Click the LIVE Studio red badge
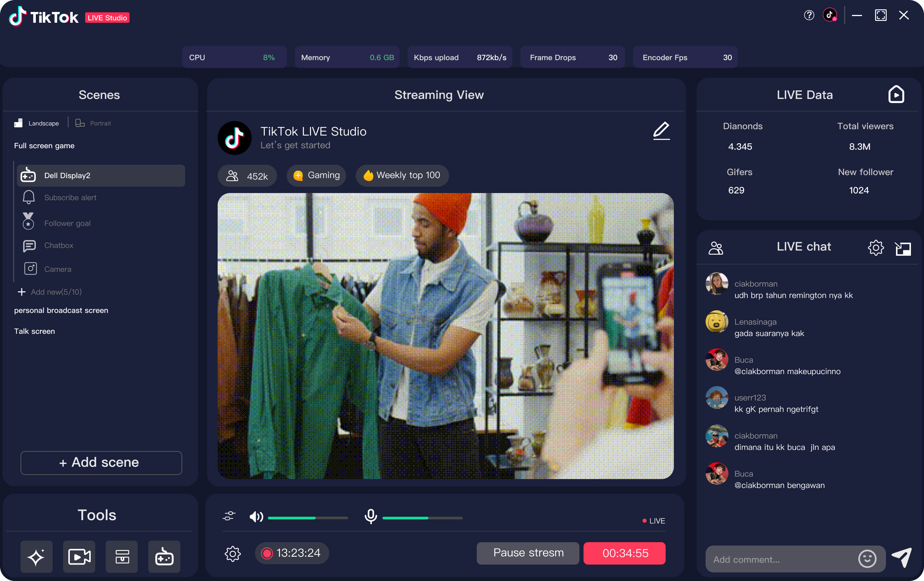This screenshot has width=924, height=581. click(107, 18)
